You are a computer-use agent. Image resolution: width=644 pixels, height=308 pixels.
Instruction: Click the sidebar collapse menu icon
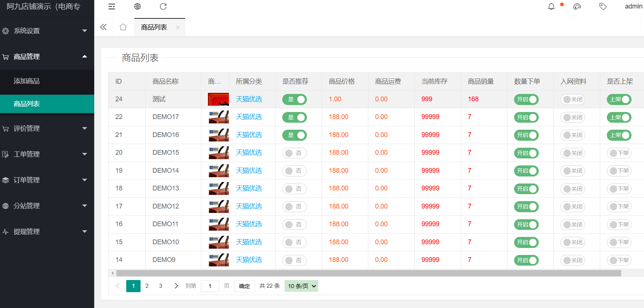pos(112,7)
